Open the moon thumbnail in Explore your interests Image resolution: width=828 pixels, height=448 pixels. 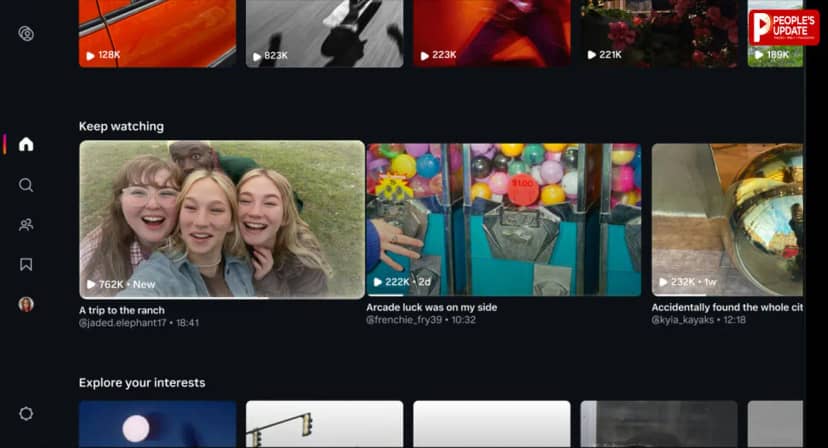click(x=157, y=424)
